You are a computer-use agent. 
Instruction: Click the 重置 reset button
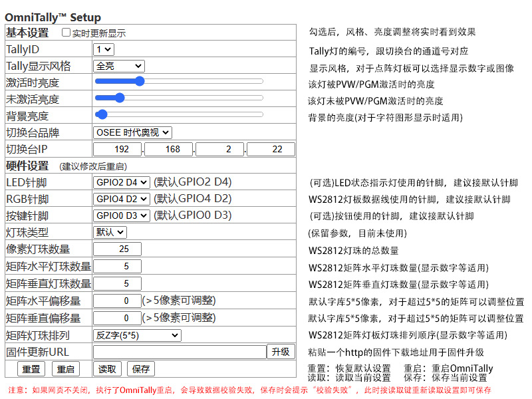coord(31,369)
